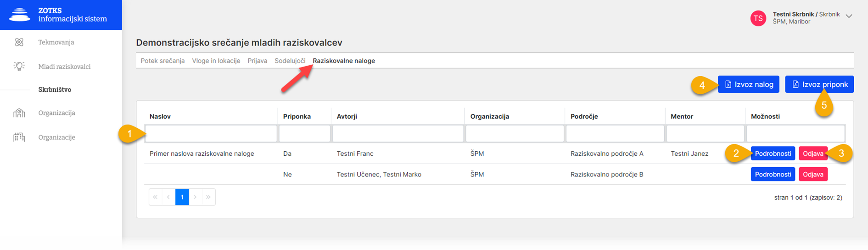Go to previous page chevron

169,197
